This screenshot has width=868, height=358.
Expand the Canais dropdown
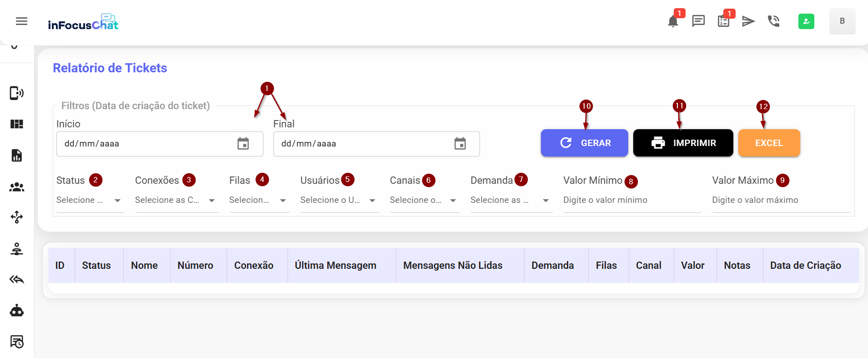(424, 200)
